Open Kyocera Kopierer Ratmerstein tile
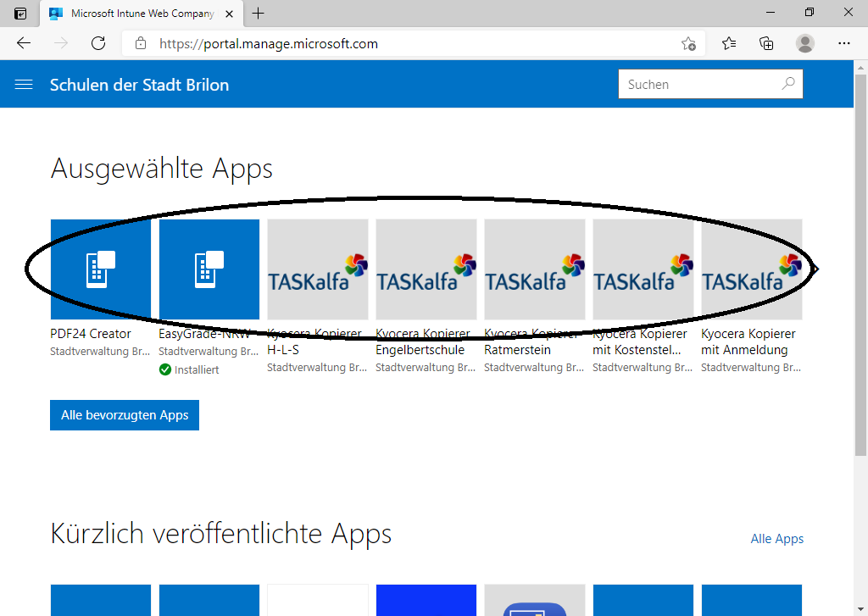Screen dimensions: 868x616 (535, 269)
